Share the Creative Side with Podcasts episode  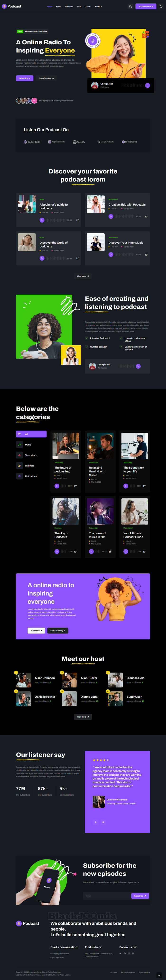[x=146, y=216]
